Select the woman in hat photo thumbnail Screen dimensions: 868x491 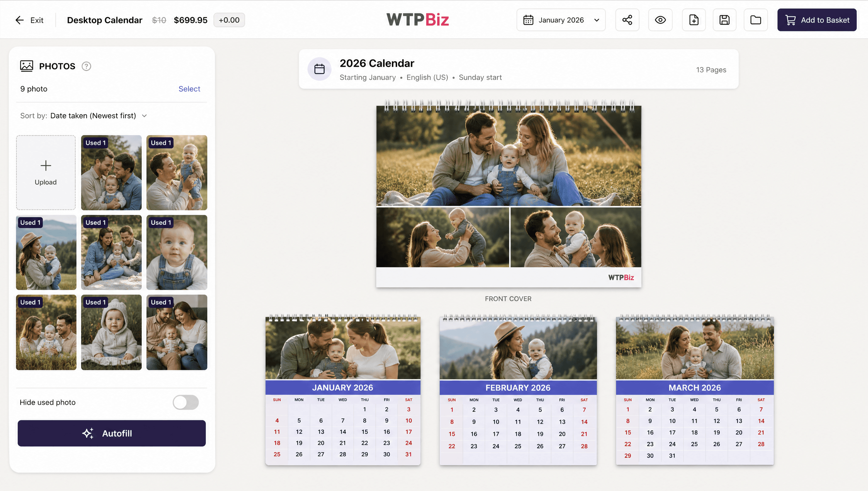click(x=46, y=252)
